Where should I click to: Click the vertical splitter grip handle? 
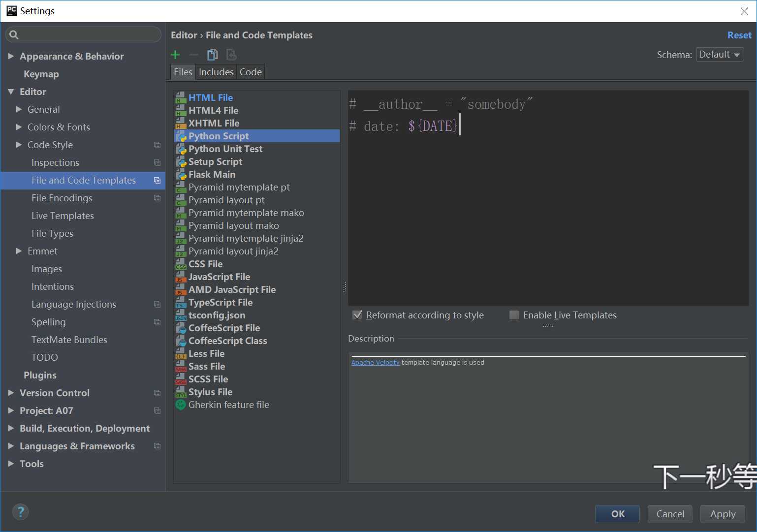click(345, 287)
